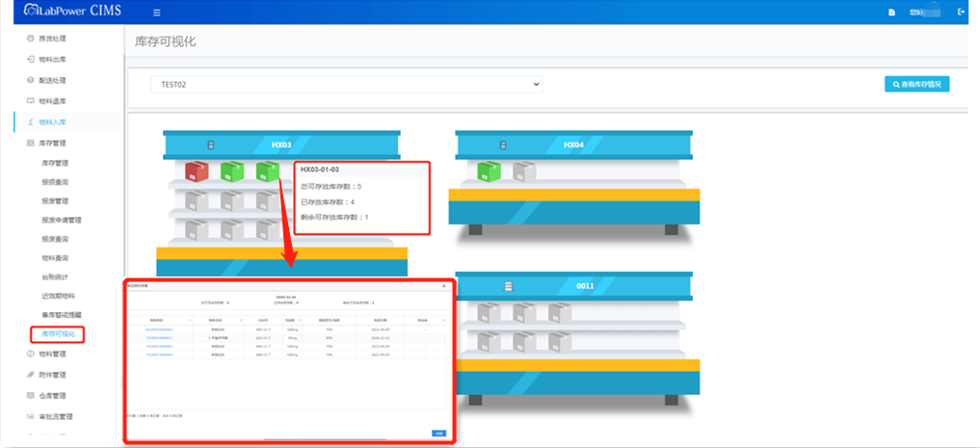Click the grid icon beside 库存管理
980x448 pixels.
pyautogui.click(x=30, y=144)
